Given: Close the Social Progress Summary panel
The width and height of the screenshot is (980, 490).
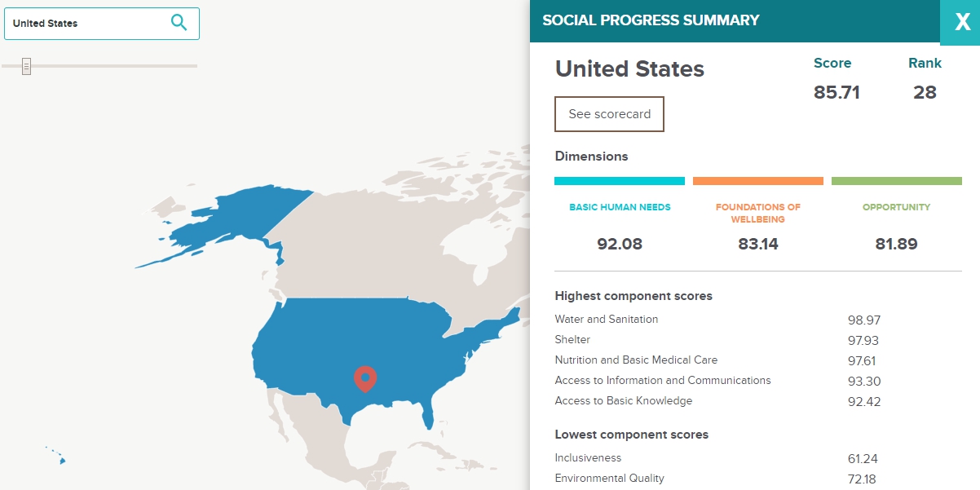Looking at the screenshot, I should pos(960,23).
